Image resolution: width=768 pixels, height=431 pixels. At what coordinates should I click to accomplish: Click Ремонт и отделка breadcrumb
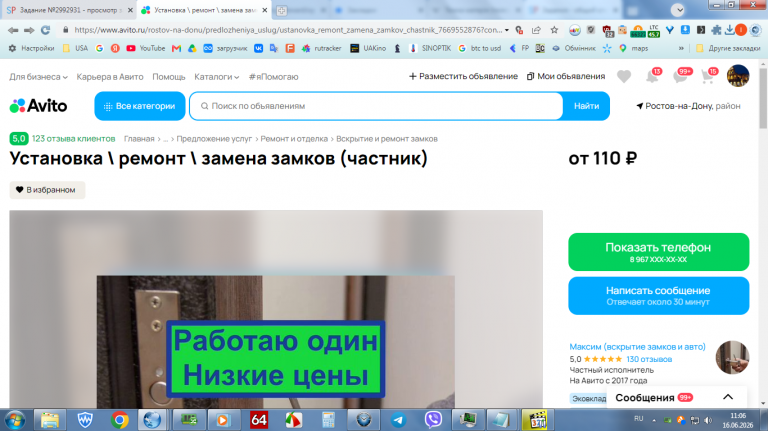pyautogui.click(x=294, y=139)
